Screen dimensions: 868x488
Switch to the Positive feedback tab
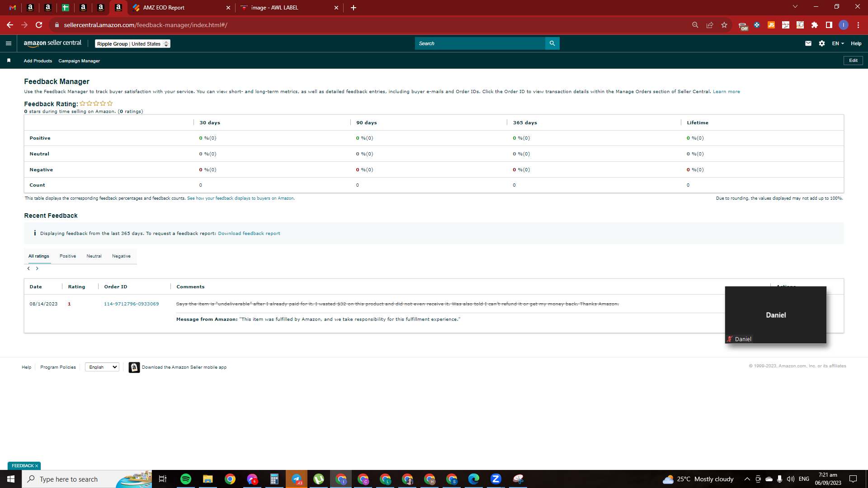pyautogui.click(x=68, y=256)
